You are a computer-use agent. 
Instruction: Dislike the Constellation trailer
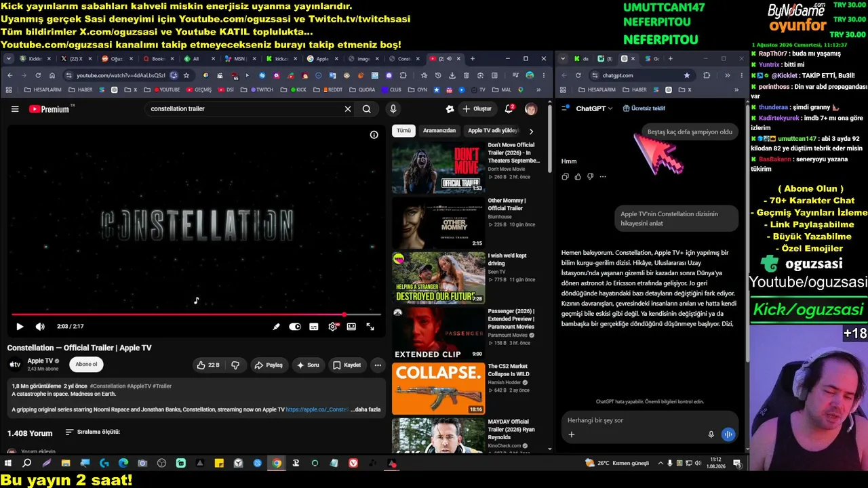click(235, 365)
